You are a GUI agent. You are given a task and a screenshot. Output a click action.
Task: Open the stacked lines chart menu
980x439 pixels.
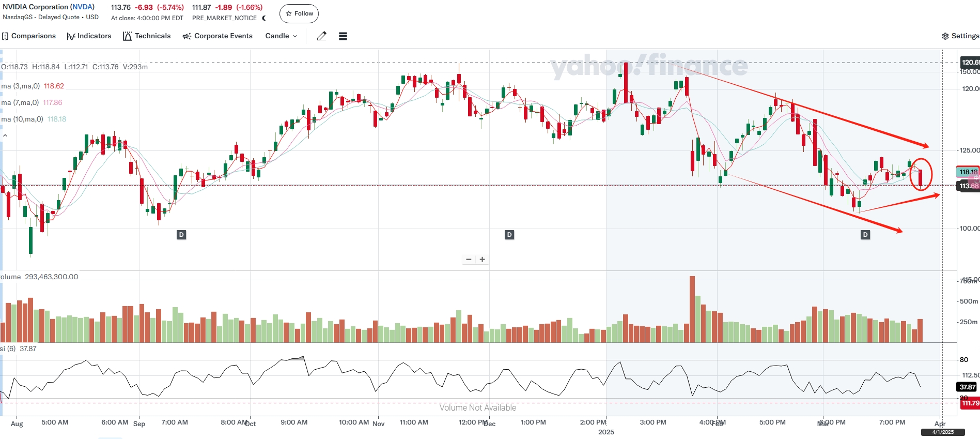(343, 36)
